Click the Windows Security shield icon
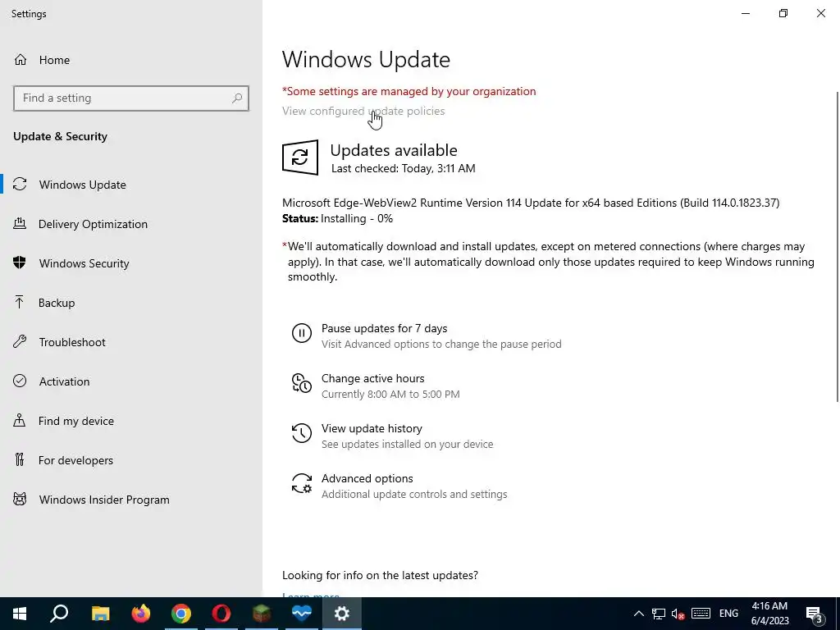 point(20,263)
